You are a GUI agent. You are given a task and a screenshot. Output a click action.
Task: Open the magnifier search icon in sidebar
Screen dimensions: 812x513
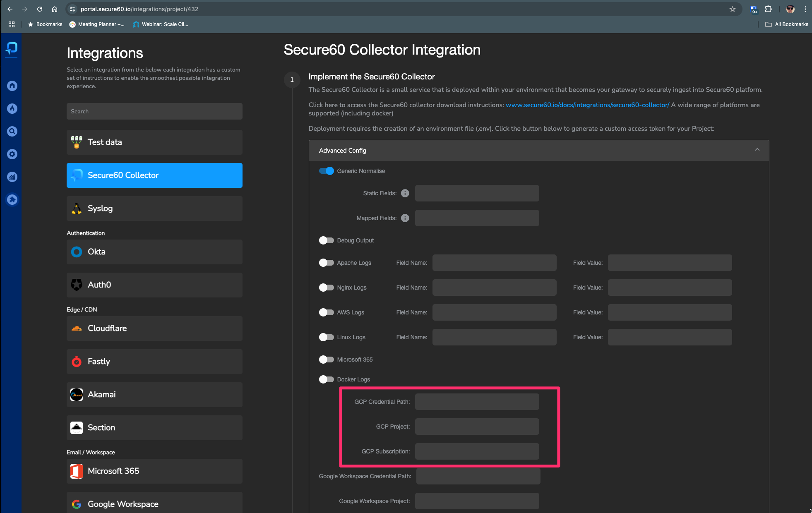pos(12,131)
